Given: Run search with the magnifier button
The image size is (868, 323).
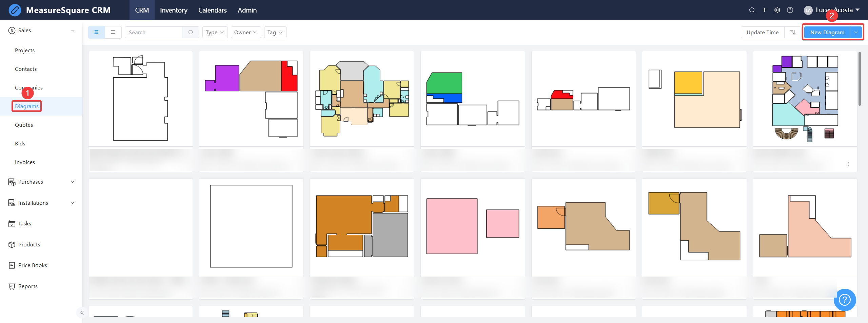Looking at the screenshot, I should (191, 32).
